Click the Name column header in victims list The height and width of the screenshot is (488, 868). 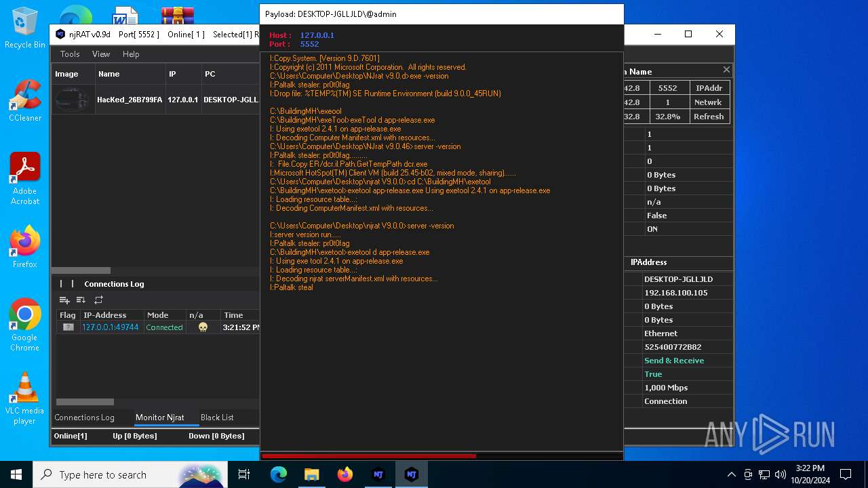[130, 74]
